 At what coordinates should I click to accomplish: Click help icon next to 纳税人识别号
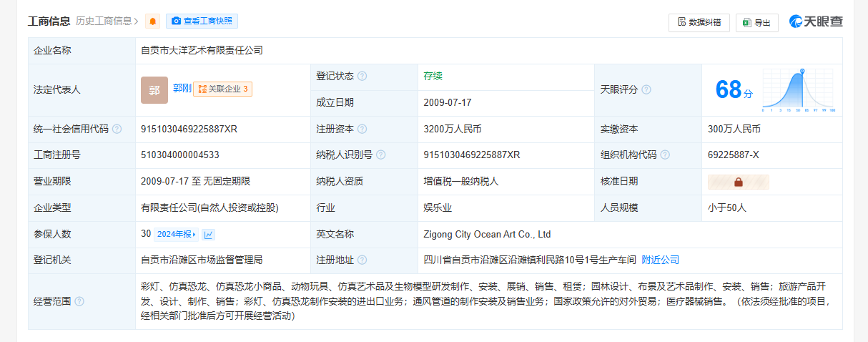point(380,155)
